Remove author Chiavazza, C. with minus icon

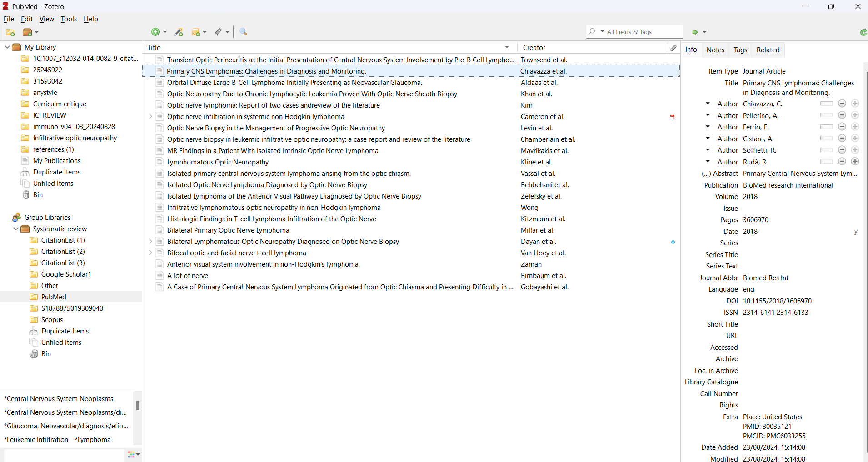(842, 104)
